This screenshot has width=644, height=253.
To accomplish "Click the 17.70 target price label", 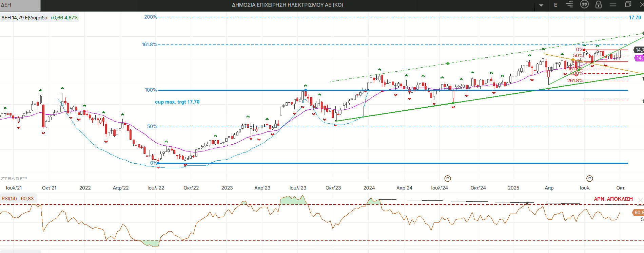I will tap(635, 18).
